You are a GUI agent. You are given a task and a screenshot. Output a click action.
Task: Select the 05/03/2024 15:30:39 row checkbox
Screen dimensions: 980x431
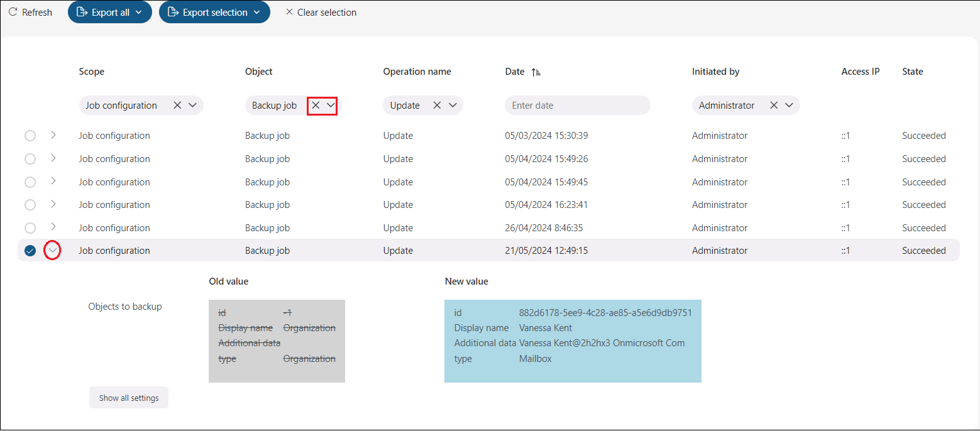coord(30,136)
